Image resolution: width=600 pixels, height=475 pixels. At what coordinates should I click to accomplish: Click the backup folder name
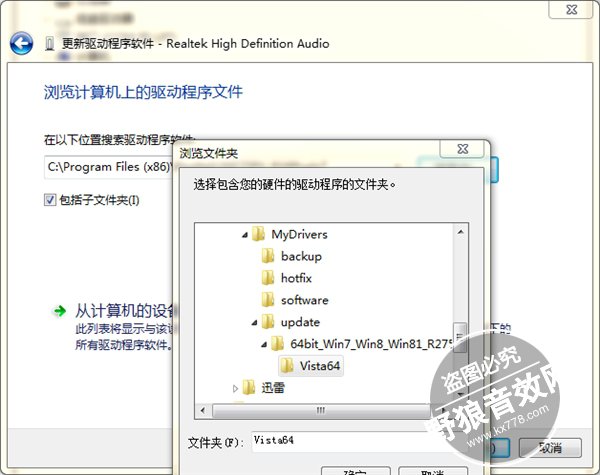point(301,256)
